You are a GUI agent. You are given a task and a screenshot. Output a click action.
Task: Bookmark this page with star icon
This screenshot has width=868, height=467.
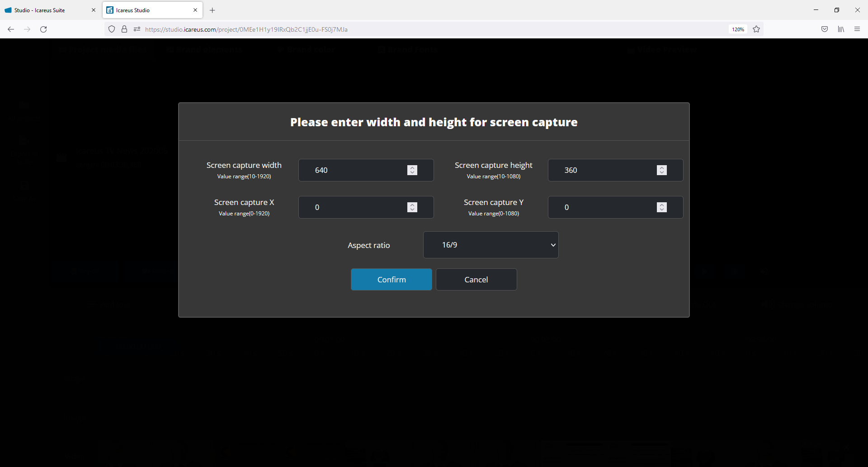coord(756,29)
